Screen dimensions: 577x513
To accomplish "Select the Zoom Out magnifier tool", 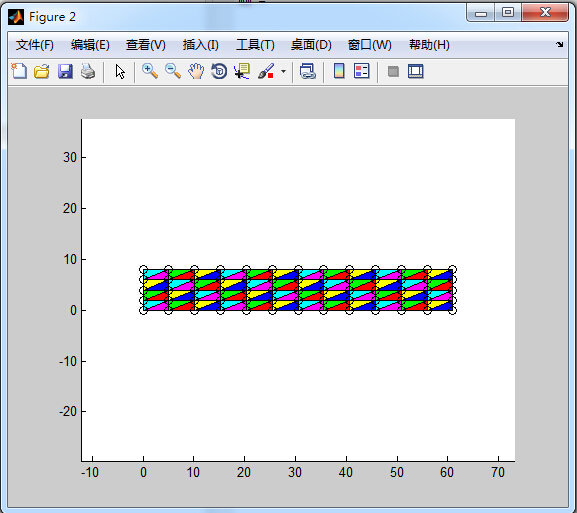I will (x=173, y=71).
